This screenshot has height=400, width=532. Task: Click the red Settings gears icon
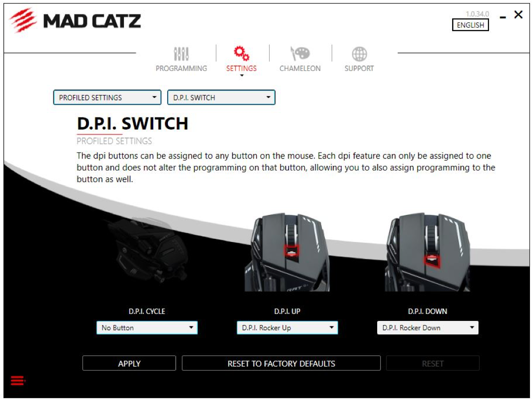(x=241, y=53)
